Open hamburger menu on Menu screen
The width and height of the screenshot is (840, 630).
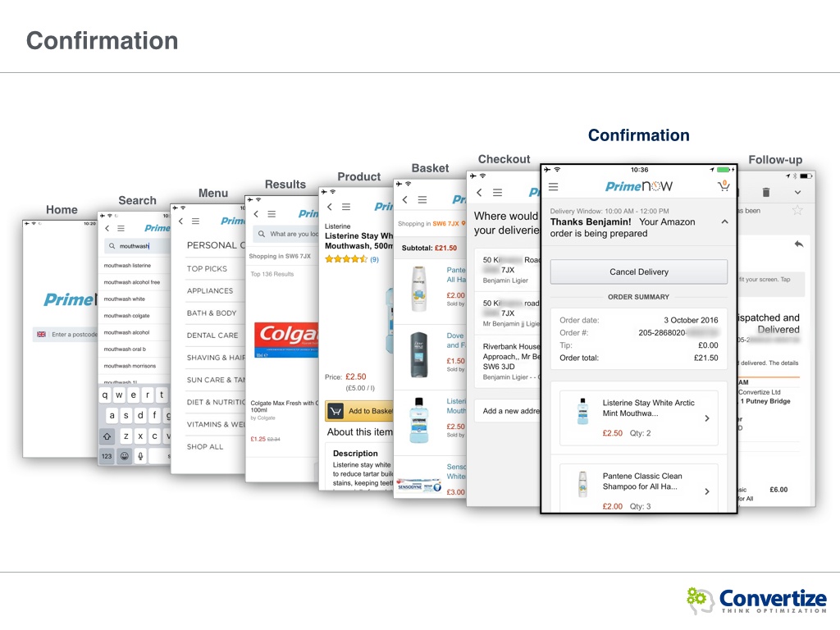click(x=196, y=221)
